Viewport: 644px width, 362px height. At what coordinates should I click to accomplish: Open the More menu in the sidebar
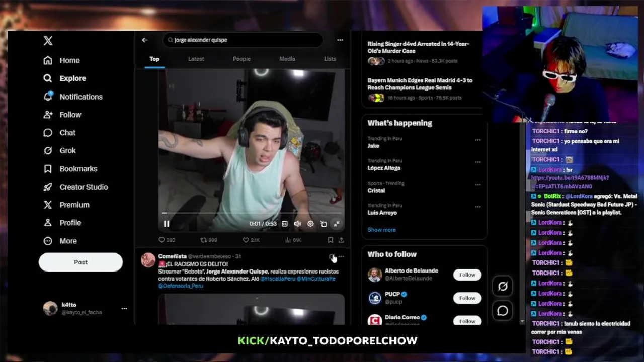(60, 241)
